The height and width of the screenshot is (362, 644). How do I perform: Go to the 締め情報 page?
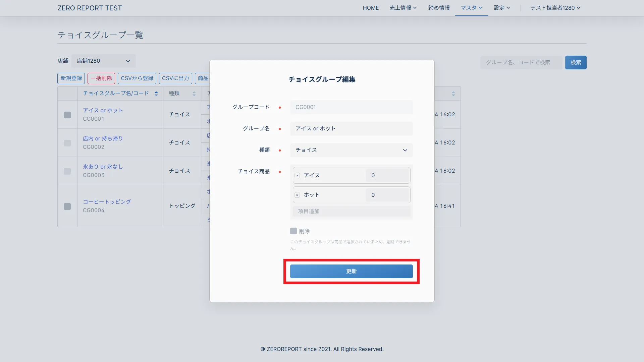tap(439, 8)
